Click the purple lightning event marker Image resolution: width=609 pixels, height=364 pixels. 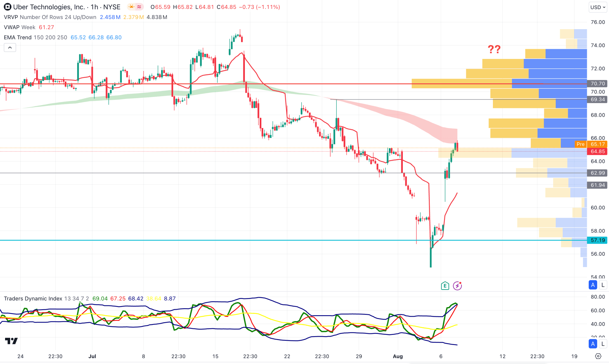point(457,286)
